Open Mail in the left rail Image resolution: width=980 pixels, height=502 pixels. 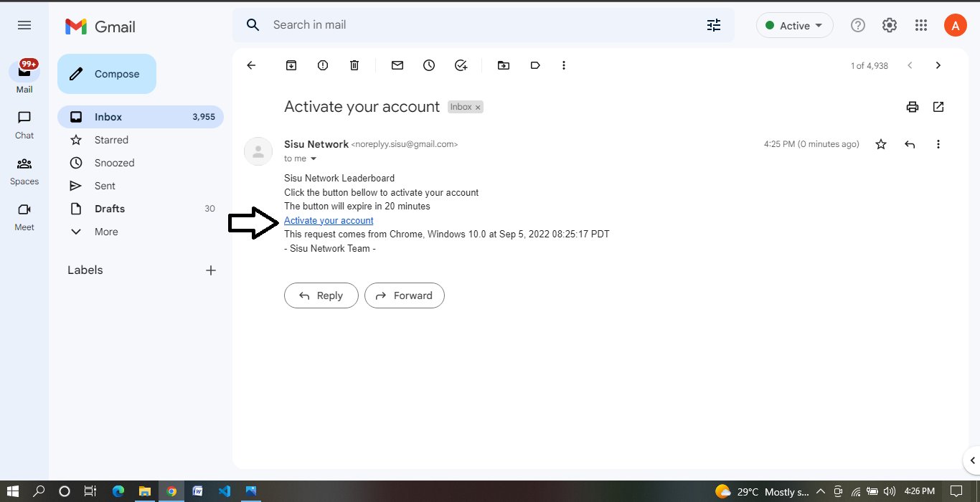(x=24, y=77)
